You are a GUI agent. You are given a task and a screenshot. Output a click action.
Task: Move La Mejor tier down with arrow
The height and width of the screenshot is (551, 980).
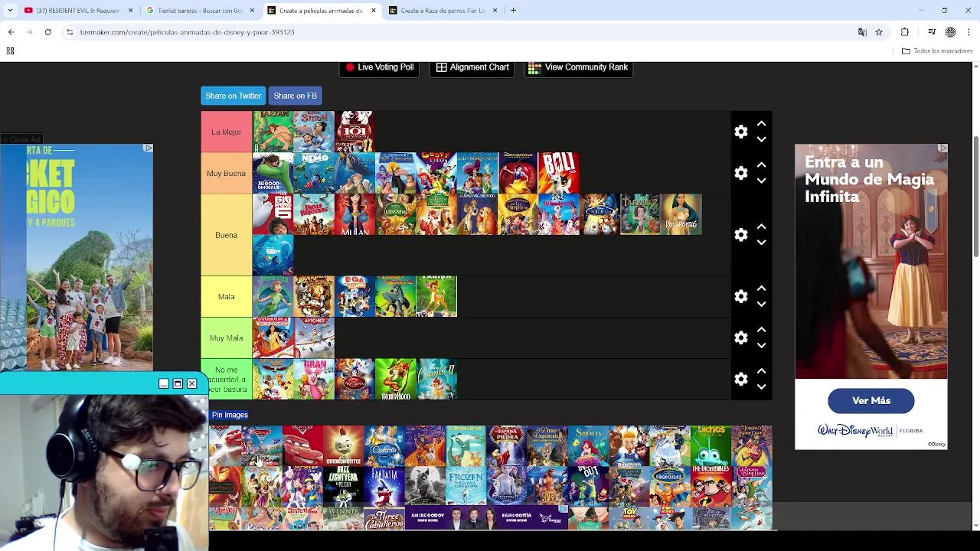[761, 139]
